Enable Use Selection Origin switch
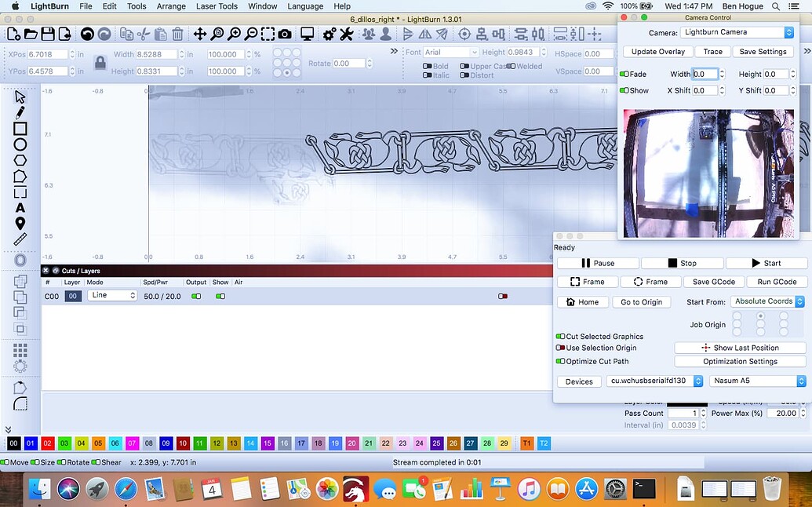812x507 pixels. coord(560,348)
